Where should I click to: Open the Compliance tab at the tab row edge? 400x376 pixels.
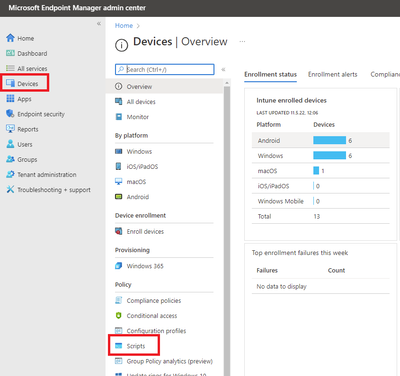coord(385,74)
